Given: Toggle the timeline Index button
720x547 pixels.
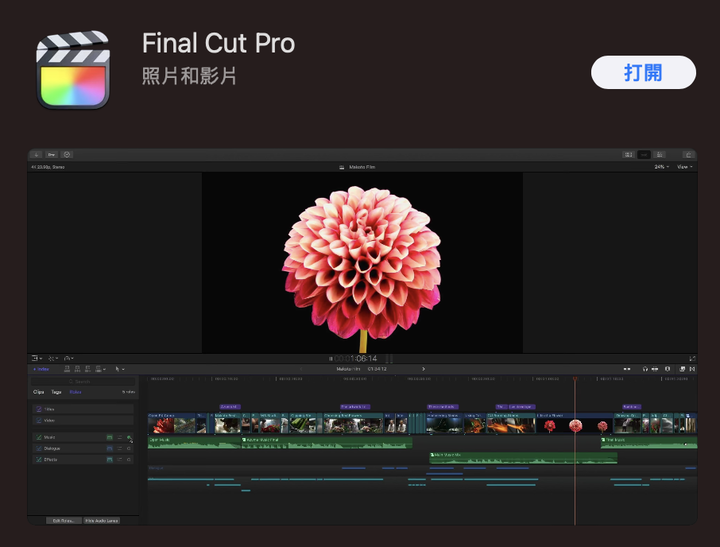Looking at the screenshot, I should point(41,369).
